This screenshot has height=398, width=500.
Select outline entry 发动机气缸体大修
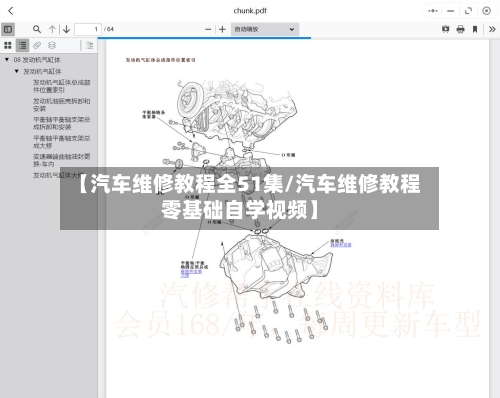tap(57, 175)
